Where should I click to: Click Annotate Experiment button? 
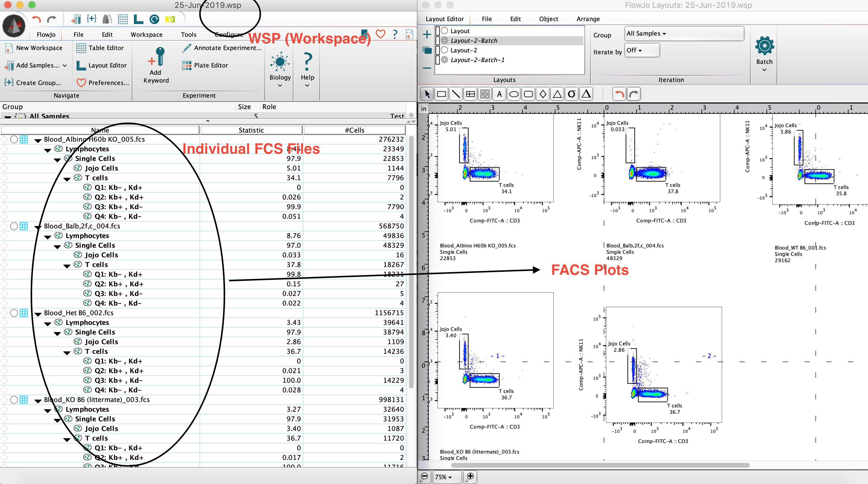pos(222,48)
